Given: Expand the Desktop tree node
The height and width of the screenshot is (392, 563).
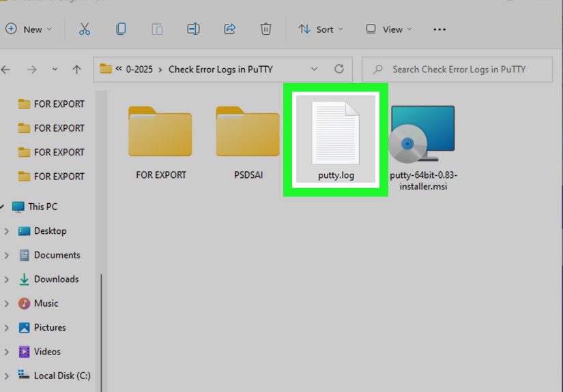Looking at the screenshot, I should (x=6, y=231).
